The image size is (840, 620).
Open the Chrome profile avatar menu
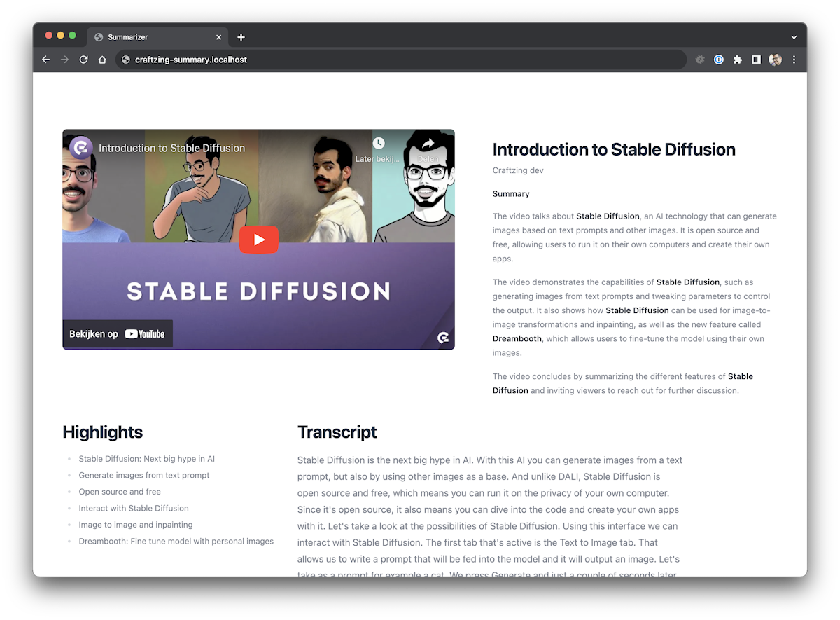pos(775,60)
